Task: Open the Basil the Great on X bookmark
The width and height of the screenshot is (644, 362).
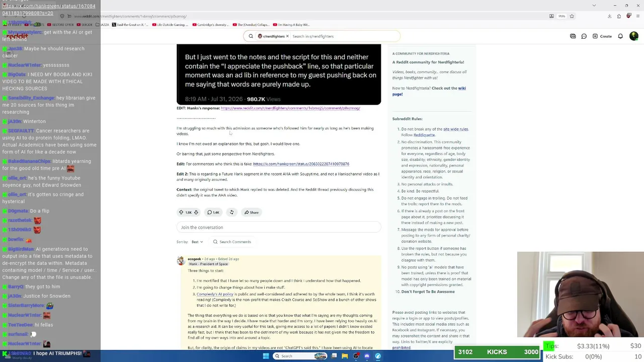Action: 130,25
